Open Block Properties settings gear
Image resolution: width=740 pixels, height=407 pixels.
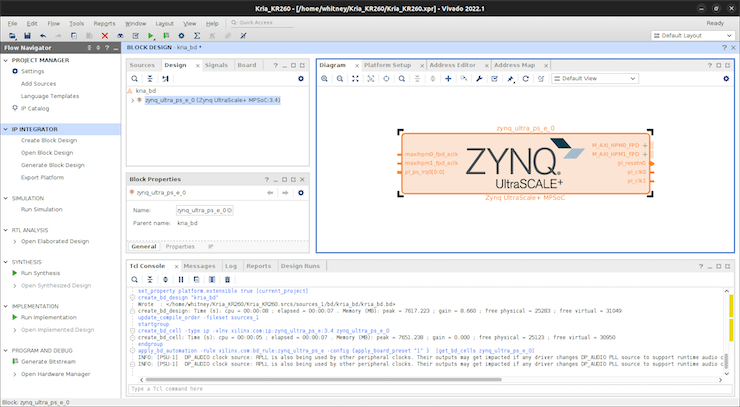click(x=301, y=193)
